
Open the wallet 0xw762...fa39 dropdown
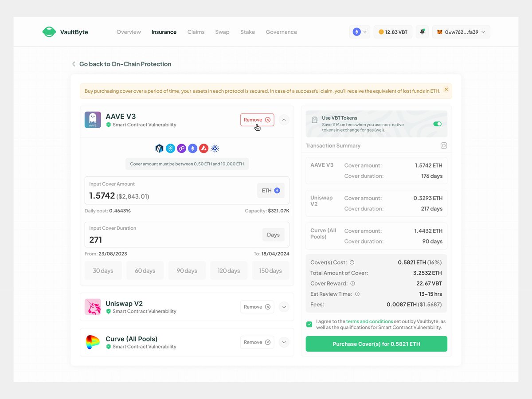click(461, 32)
